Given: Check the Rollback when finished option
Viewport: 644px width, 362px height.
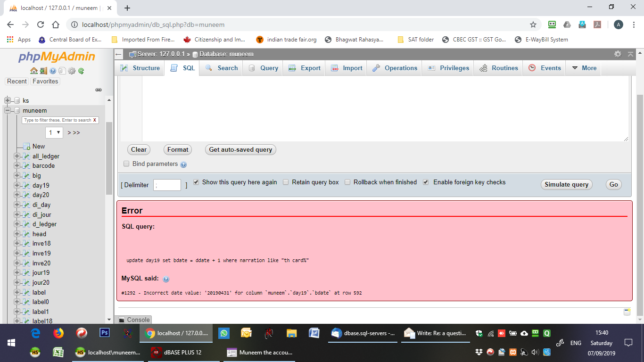Looking at the screenshot, I should point(347,182).
